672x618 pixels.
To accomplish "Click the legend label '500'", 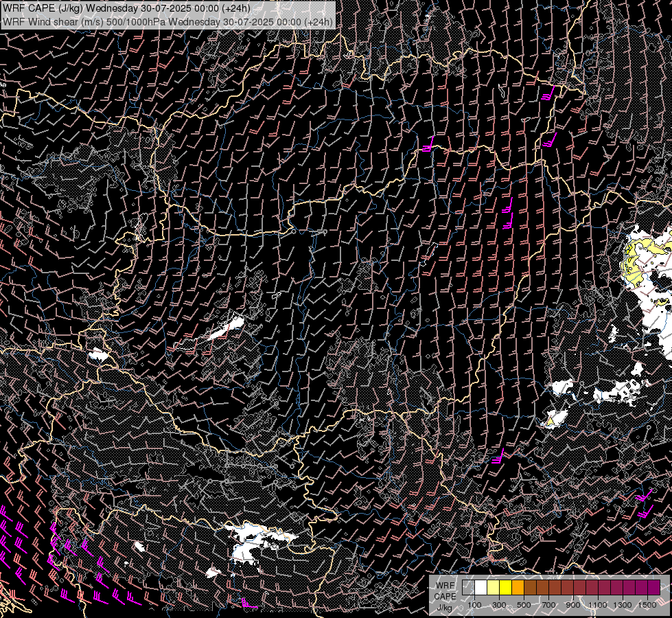I will click(524, 605).
